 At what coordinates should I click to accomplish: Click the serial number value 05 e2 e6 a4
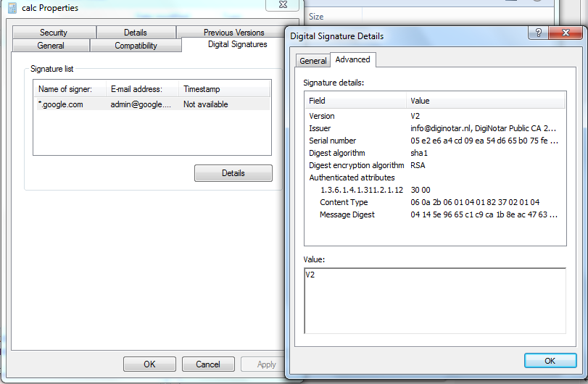coord(484,141)
